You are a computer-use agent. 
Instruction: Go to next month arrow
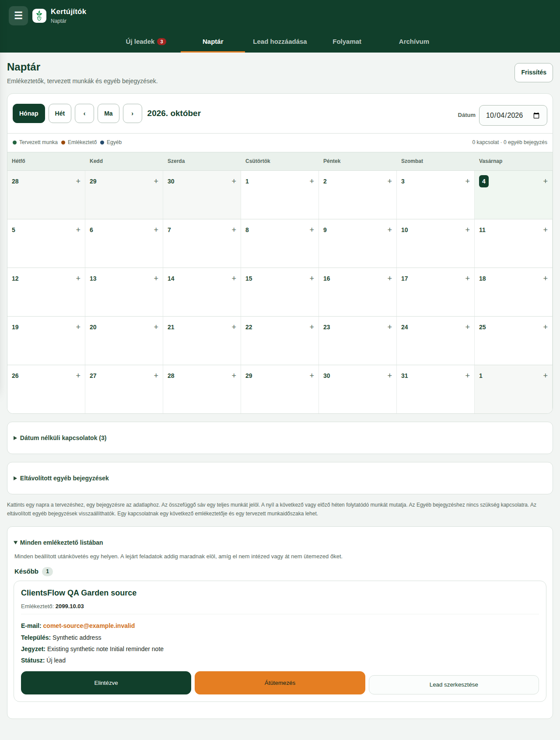[133, 113]
